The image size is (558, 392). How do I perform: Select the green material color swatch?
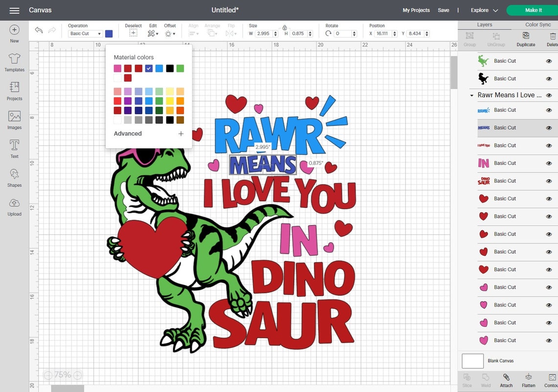click(180, 68)
